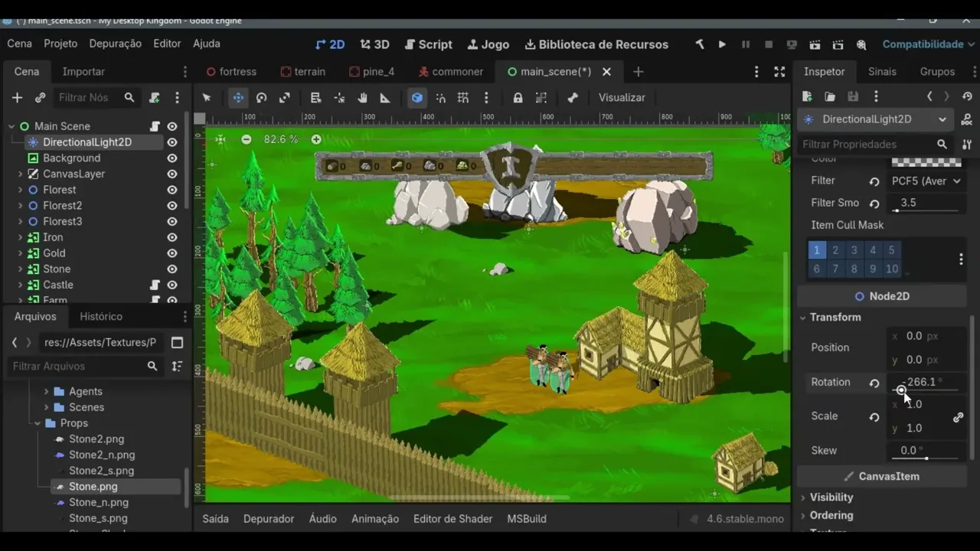Open the Projeto menu

[x=60, y=44]
